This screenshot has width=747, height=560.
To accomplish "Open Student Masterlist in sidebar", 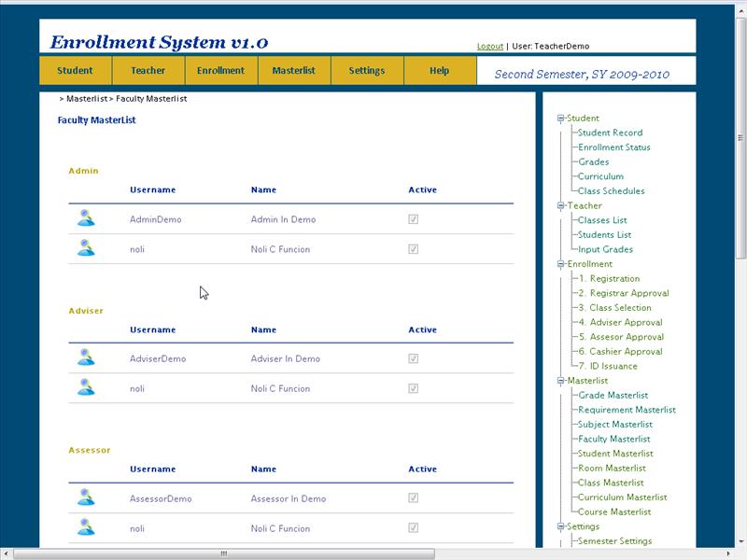I will (615, 454).
